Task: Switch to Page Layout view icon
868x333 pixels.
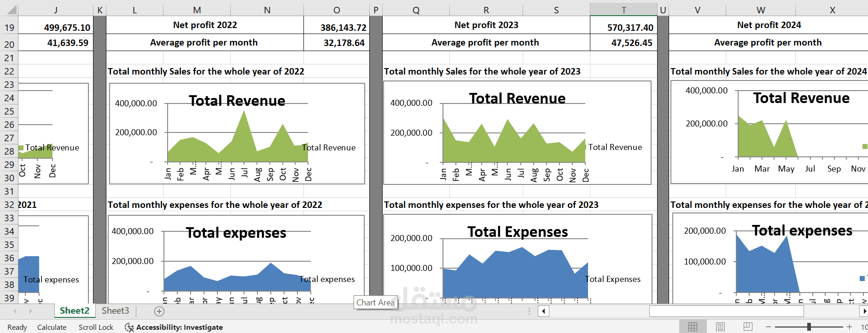Action: tap(720, 327)
